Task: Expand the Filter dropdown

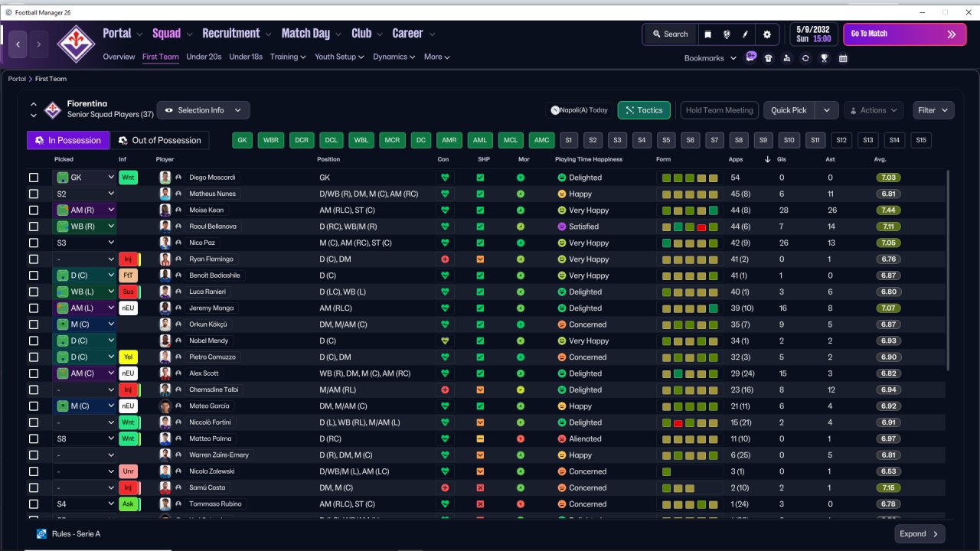Action: point(933,110)
